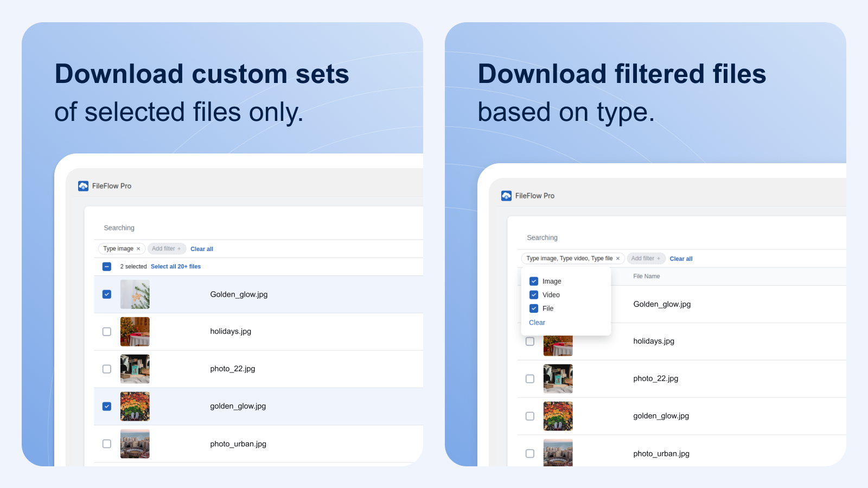Uncheck the File type filter

534,308
